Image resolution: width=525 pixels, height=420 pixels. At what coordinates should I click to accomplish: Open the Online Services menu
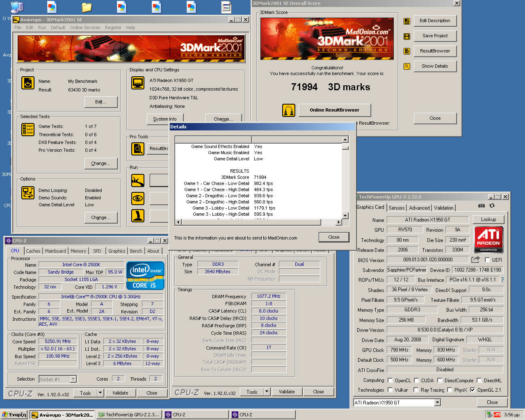point(85,27)
